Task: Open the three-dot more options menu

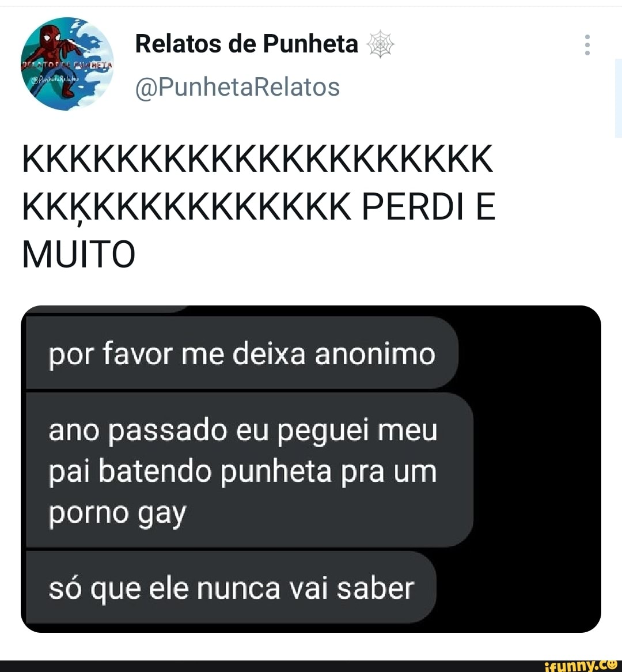Action: [x=587, y=44]
